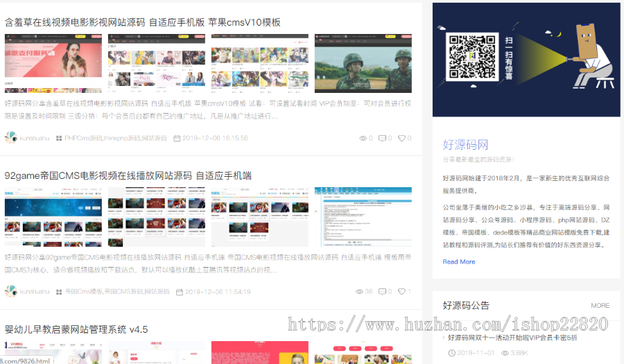This screenshot has height=364, width=624.
Task: Open the 好源码网 sidebar heading
Action: tap(465, 144)
